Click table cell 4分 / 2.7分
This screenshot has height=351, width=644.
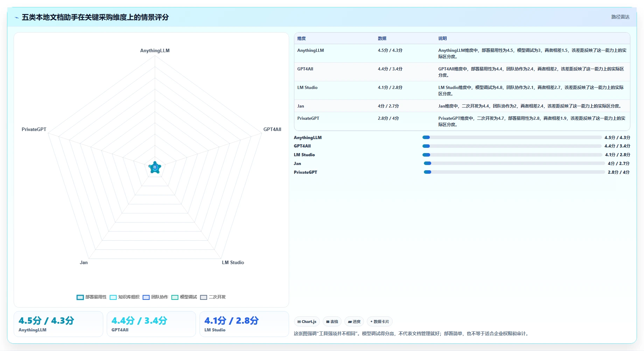[388, 106]
